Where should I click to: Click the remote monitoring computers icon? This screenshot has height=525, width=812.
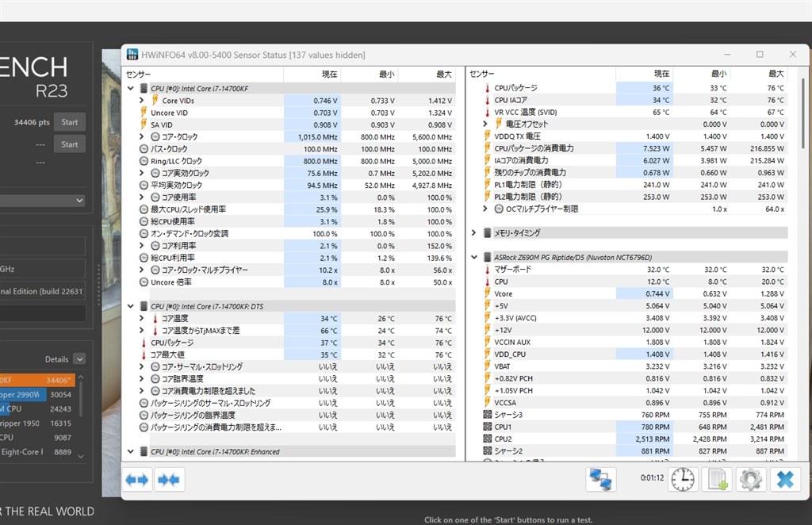[600, 478]
